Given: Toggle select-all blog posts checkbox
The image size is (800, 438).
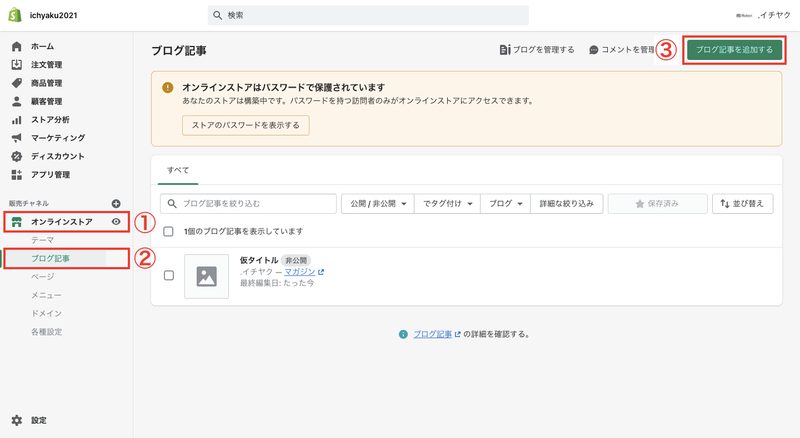Looking at the screenshot, I should coord(168,232).
